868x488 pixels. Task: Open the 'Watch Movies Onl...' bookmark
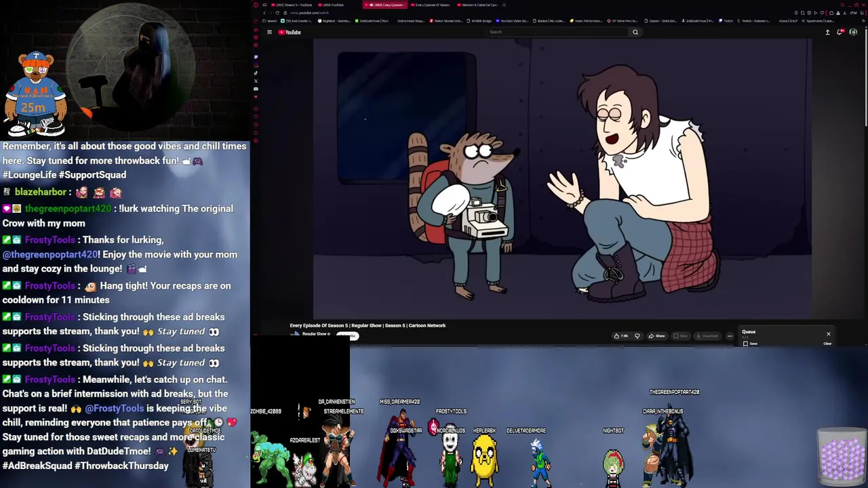(446, 21)
